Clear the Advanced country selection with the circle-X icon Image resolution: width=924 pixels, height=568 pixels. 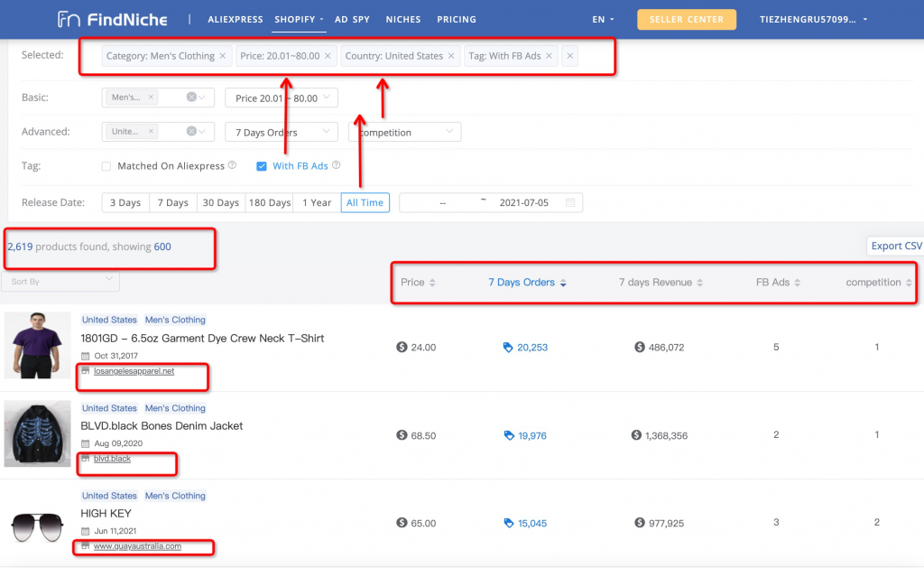[191, 132]
